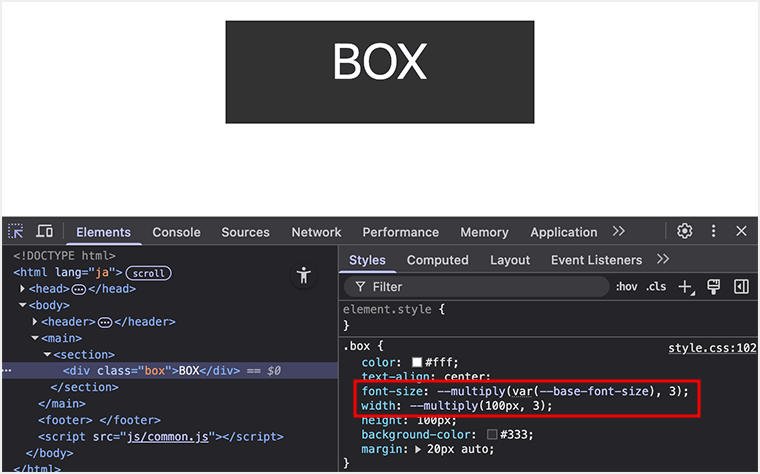Focus the styles Filter input field

[476, 287]
